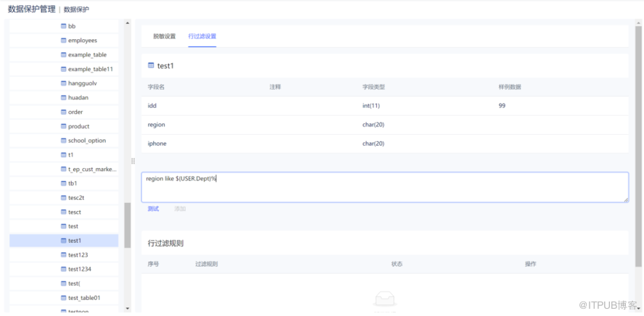Click the table icon beside test1234
644x316 pixels.
[x=63, y=269]
